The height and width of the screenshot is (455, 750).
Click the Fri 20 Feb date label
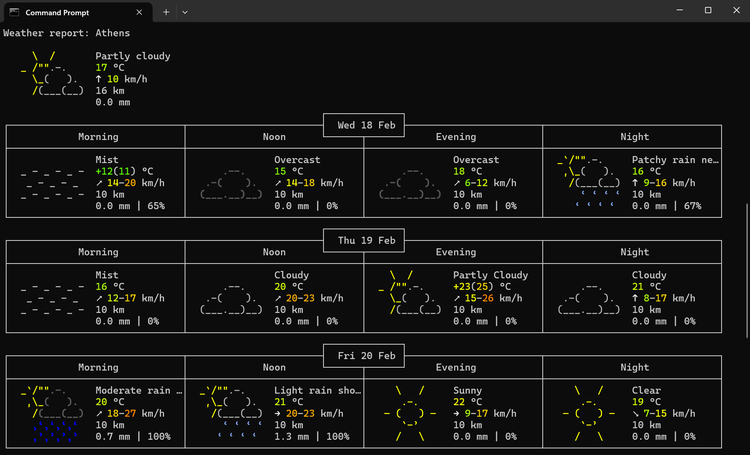click(x=364, y=355)
